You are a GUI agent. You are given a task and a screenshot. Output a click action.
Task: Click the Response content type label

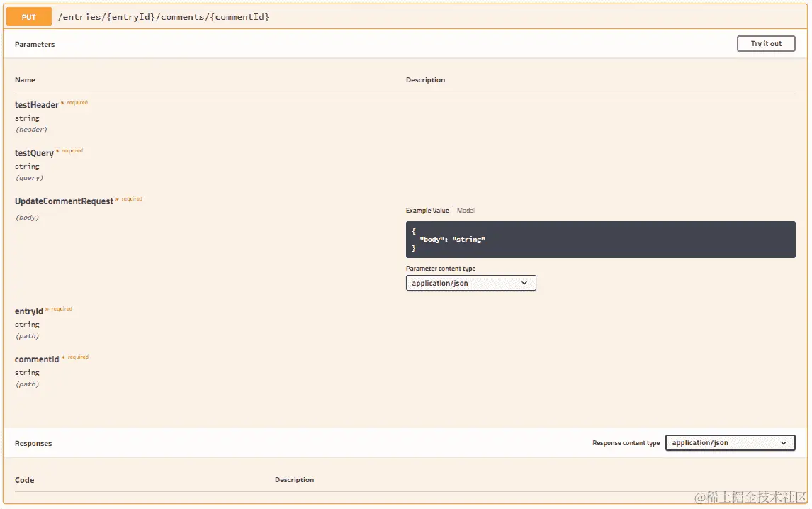tap(626, 443)
